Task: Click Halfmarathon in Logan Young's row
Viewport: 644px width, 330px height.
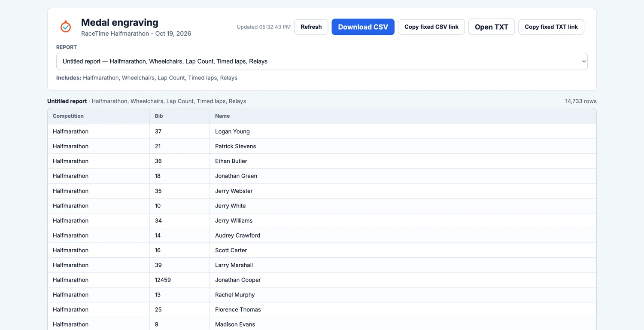Action: (70, 131)
